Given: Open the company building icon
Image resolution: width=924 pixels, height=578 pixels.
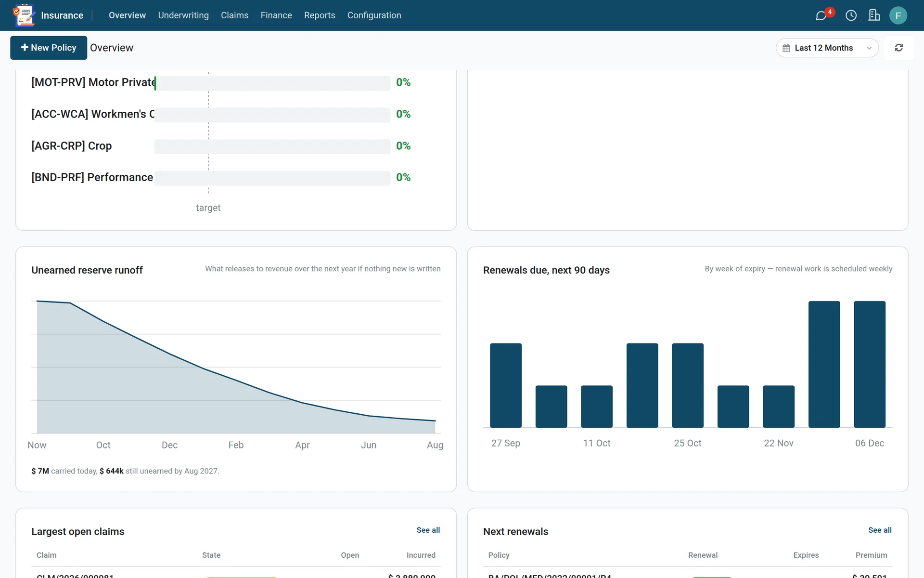Looking at the screenshot, I should [x=874, y=15].
